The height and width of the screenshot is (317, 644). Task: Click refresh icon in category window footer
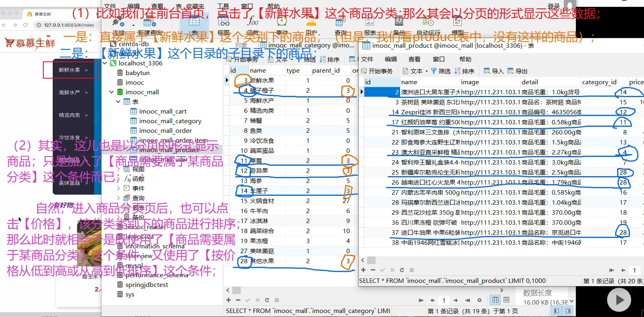click(x=267, y=300)
